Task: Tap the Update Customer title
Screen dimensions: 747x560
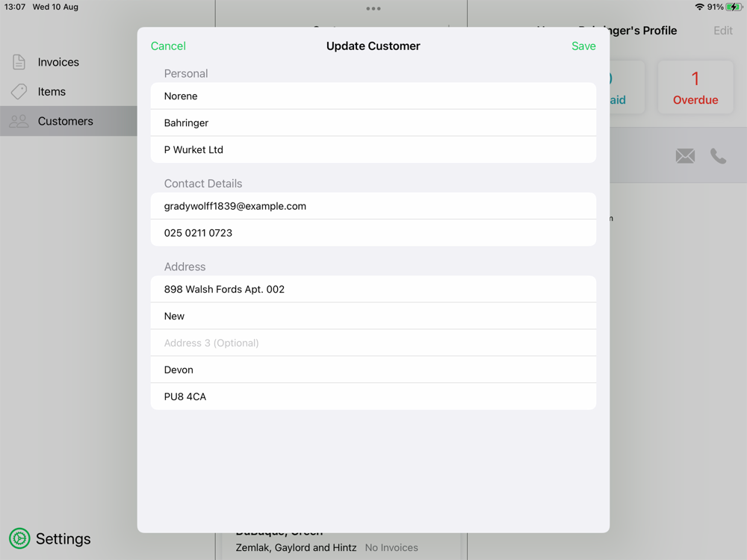Action: point(373,46)
